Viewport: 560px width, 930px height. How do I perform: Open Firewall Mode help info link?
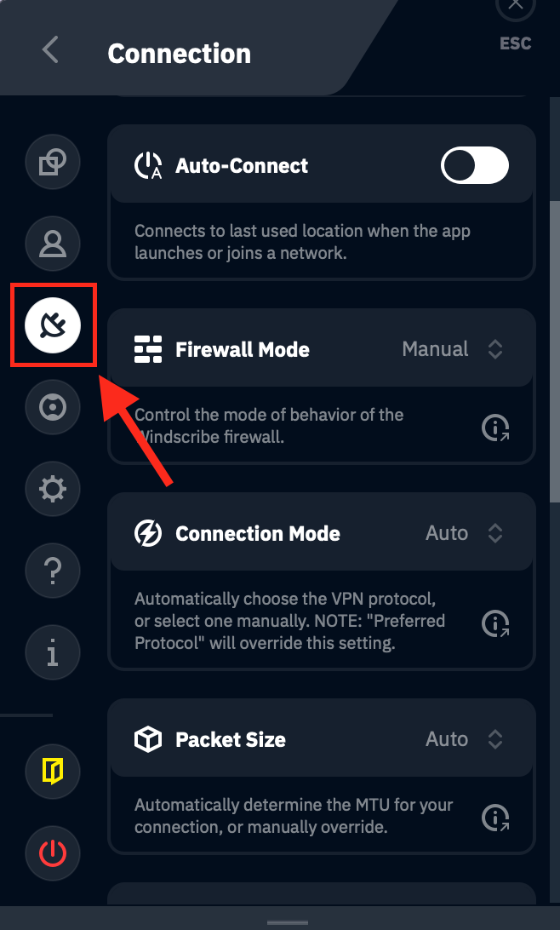tap(495, 428)
